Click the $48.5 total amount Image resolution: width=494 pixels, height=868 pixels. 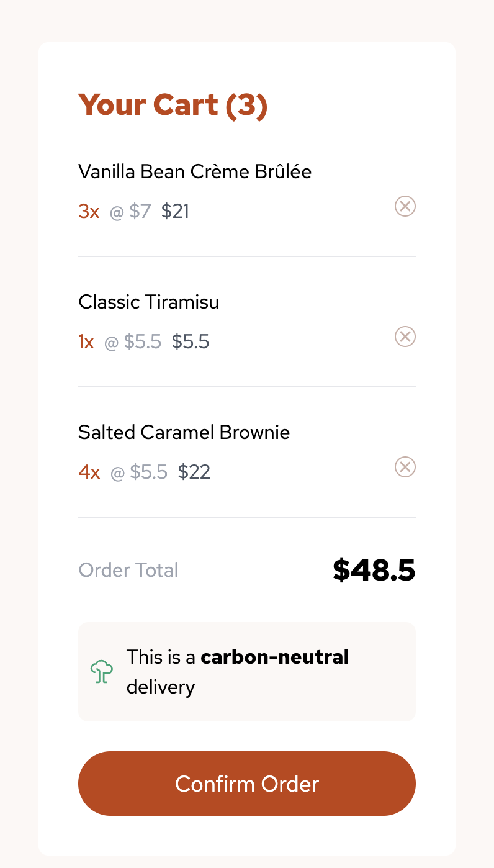374,570
